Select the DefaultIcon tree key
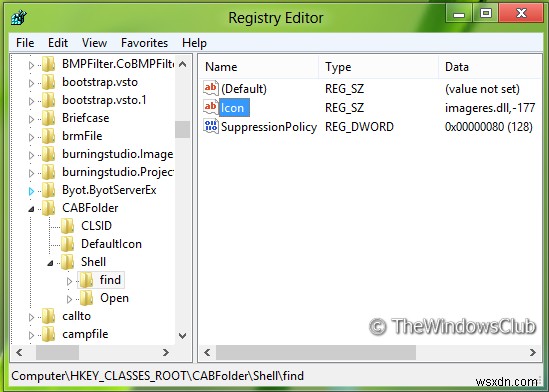The image size is (549, 392). point(111,244)
